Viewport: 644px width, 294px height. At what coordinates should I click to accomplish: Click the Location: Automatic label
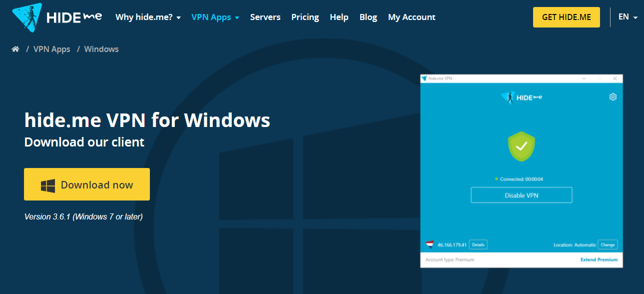575,245
